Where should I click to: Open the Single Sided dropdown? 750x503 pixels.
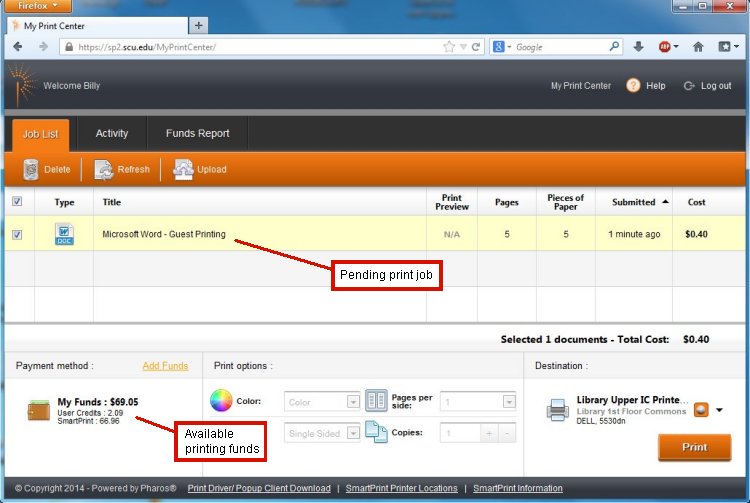[352, 434]
